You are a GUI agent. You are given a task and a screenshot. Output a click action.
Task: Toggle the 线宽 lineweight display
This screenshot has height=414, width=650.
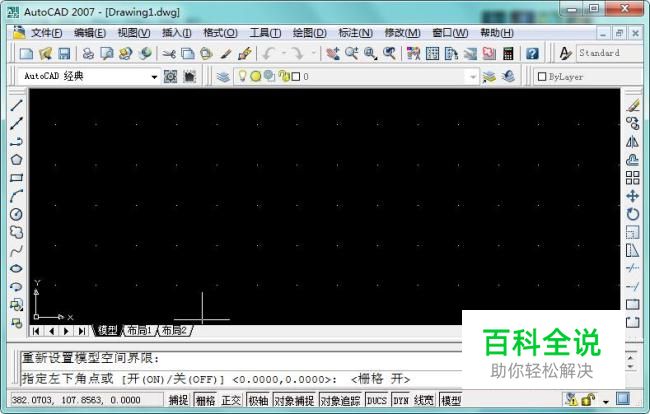[424, 400]
